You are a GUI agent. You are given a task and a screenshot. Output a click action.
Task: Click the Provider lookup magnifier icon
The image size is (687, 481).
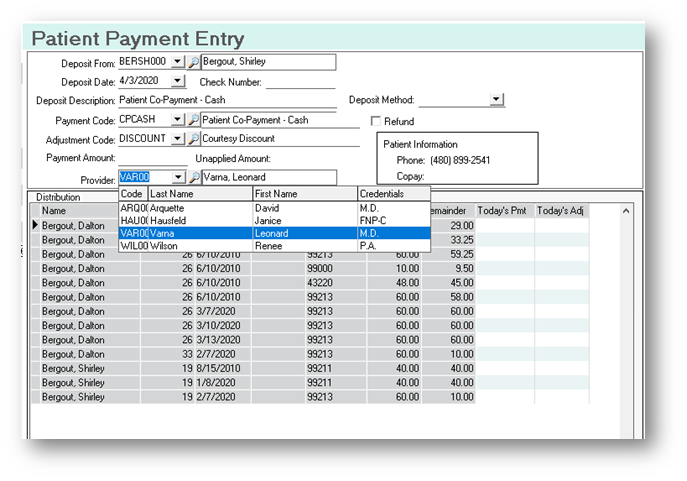pos(194,177)
